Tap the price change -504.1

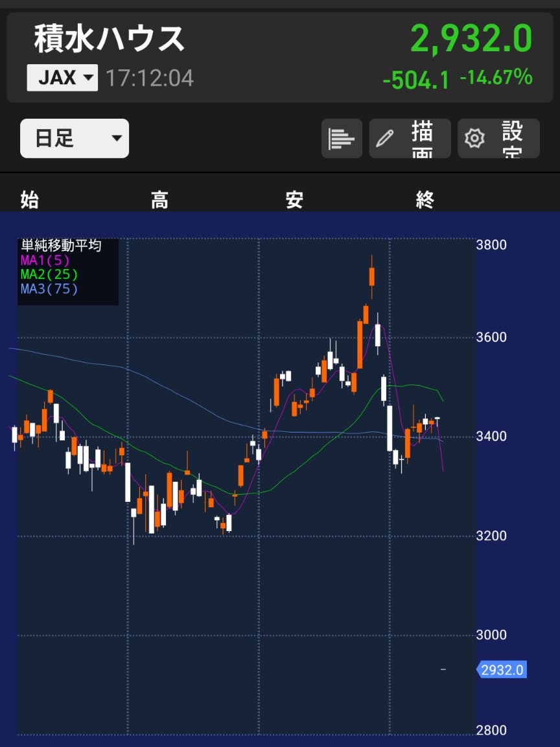pyautogui.click(x=415, y=79)
